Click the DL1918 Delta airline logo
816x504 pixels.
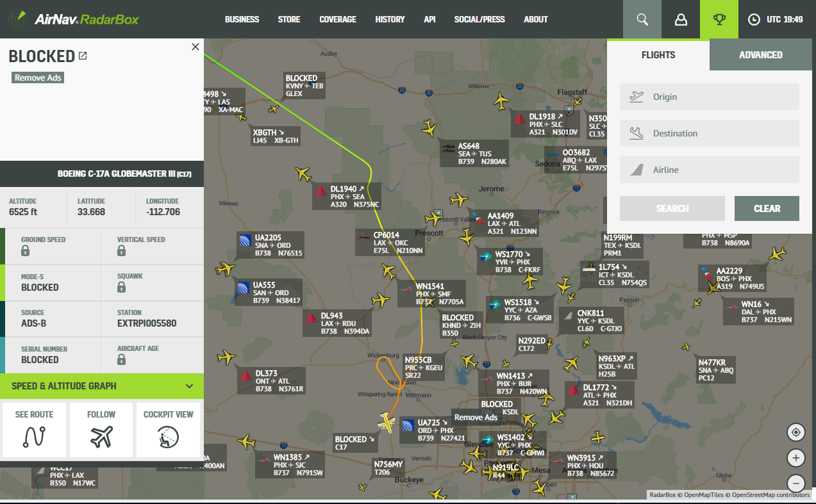tap(520, 120)
